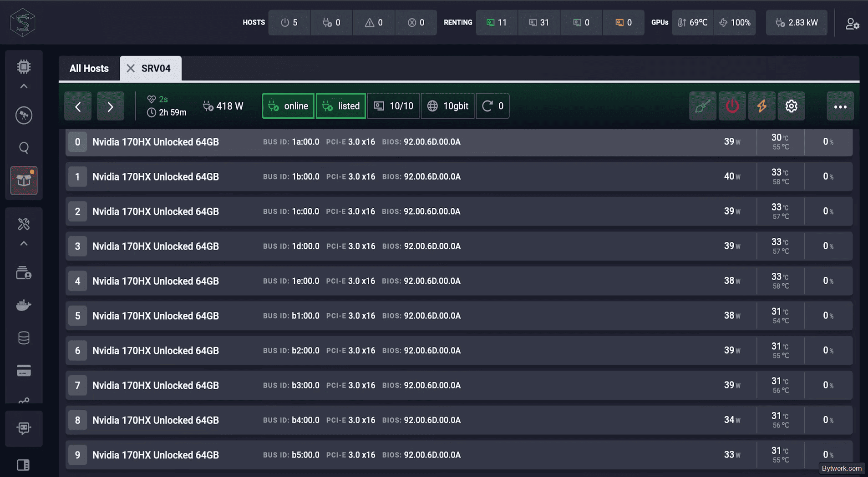Select GPU 2 row with bus 1c:00.0
Screen dimensions: 868x477
click(459, 211)
